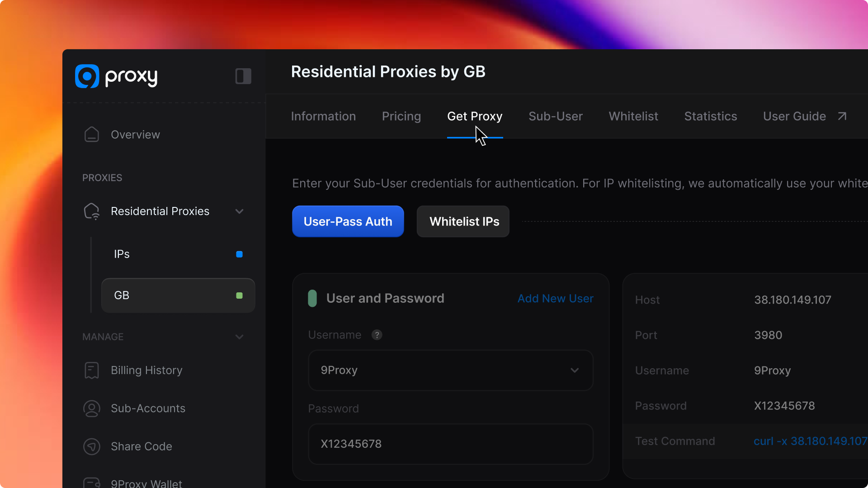This screenshot has width=868, height=488.
Task: Click the Sub-Accounts person icon
Action: [x=92, y=408]
